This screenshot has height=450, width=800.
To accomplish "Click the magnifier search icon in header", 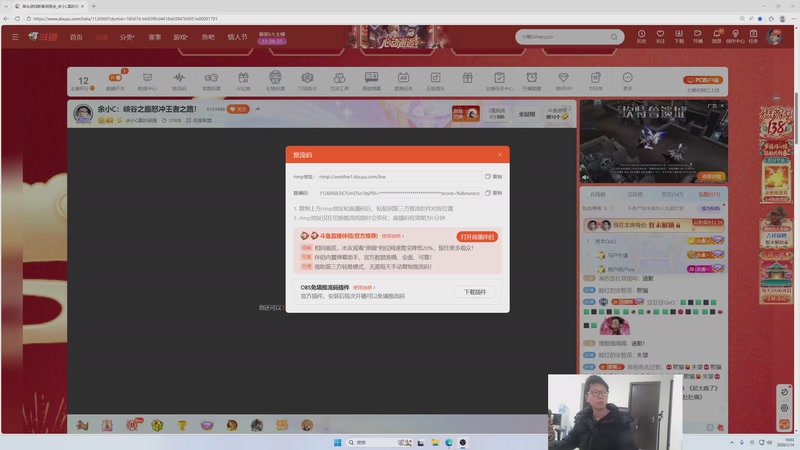I will 614,37.
